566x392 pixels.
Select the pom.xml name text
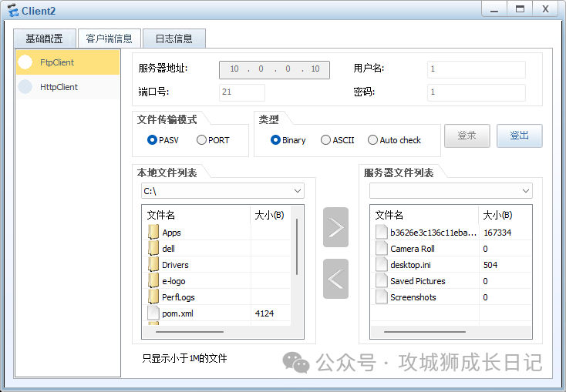[177, 313]
